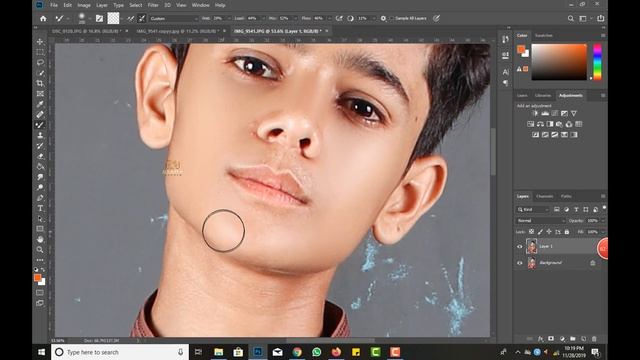640x360 pixels.
Task: Click the foreground color swatch in toolbar
Action: click(x=38, y=278)
